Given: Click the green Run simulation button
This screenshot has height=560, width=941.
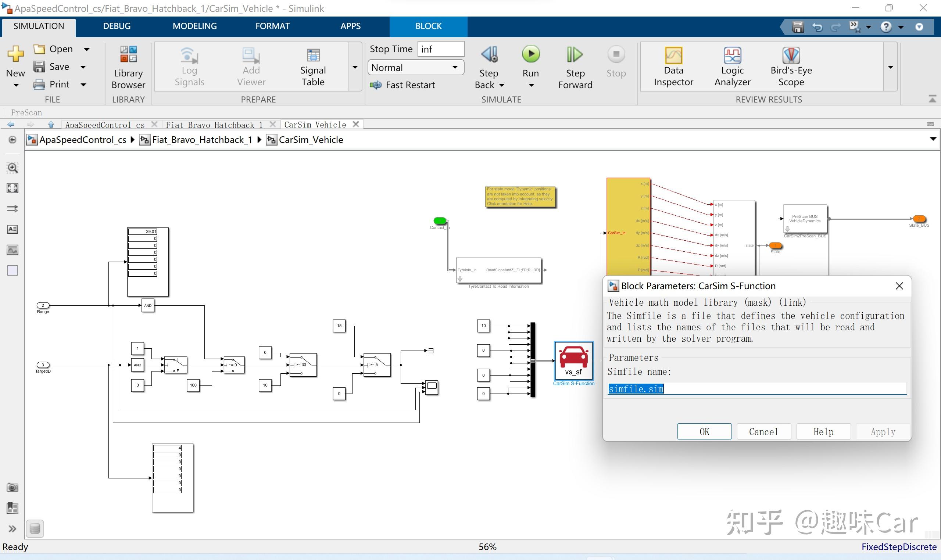Looking at the screenshot, I should pyautogui.click(x=530, y=55).
